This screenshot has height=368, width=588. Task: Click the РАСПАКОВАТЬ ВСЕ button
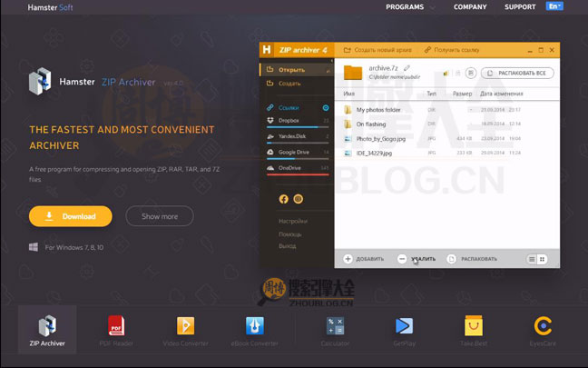click(517, 73)
